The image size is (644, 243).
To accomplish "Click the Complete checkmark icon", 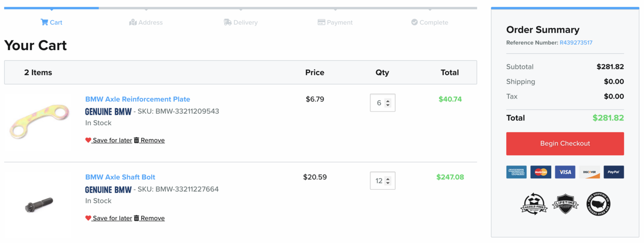I will 415,22.
